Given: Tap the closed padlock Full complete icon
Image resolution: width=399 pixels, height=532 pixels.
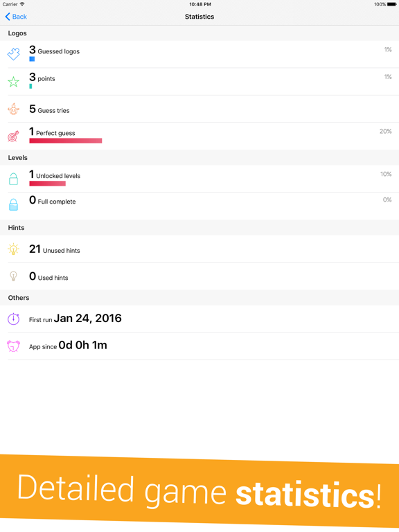Looking at the screenshot, I should pos(13,204).
